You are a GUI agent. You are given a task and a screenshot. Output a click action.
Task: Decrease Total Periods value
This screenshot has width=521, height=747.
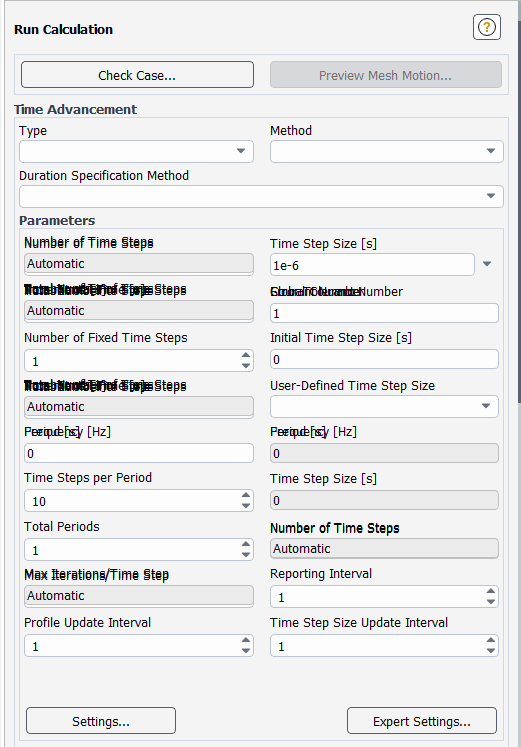(246, 555)
